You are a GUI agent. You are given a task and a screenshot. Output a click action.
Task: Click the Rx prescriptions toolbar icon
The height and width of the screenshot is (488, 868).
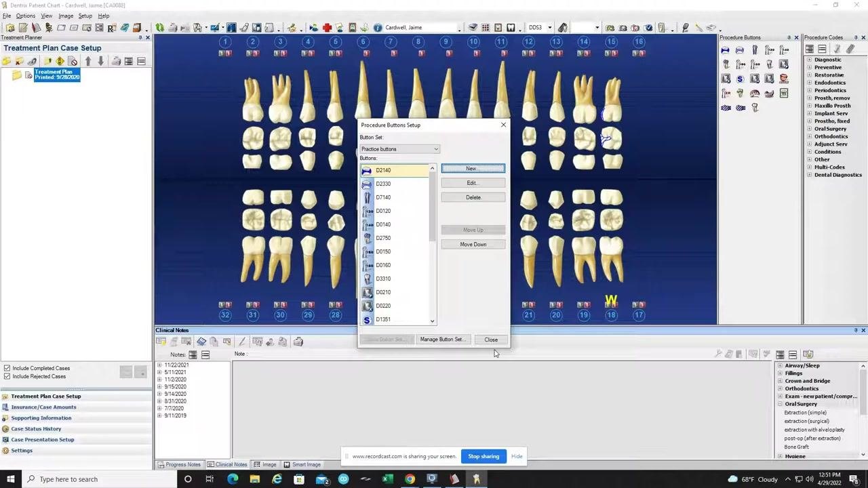click(112, 28)
